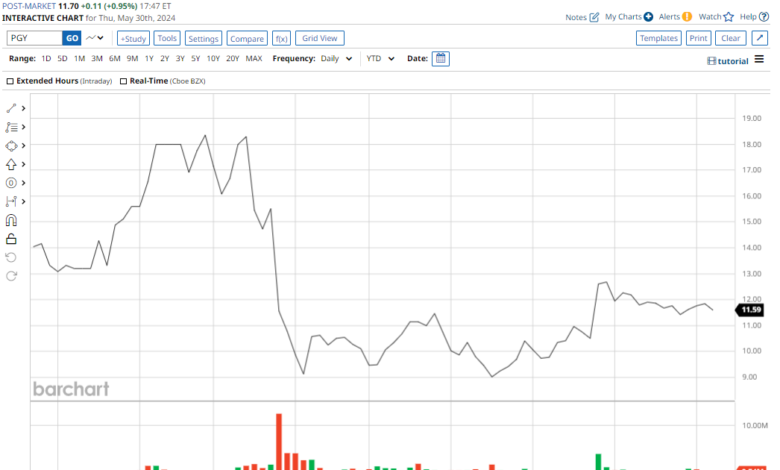The height and width of the screenshot is (470, 780).
Task: Select the 3M range
Action: tap(97, 59)
